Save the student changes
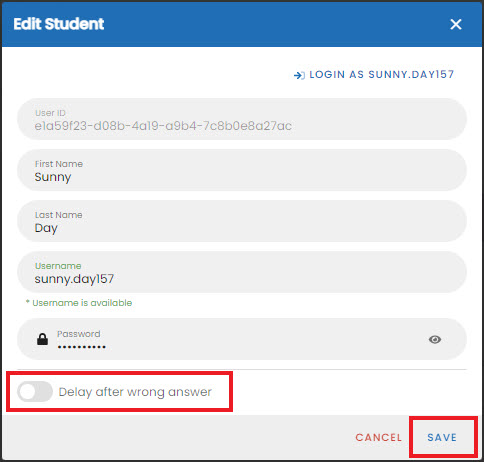 442,437
